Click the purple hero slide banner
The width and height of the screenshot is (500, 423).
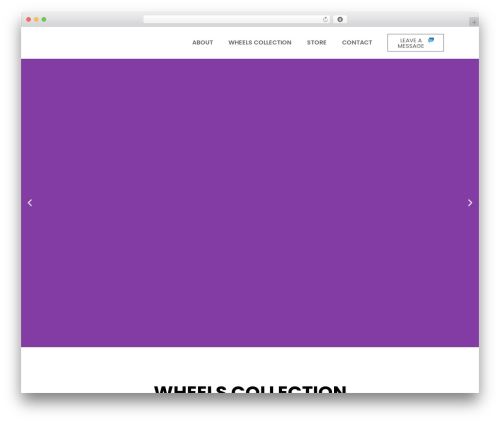tap(250, 203)
